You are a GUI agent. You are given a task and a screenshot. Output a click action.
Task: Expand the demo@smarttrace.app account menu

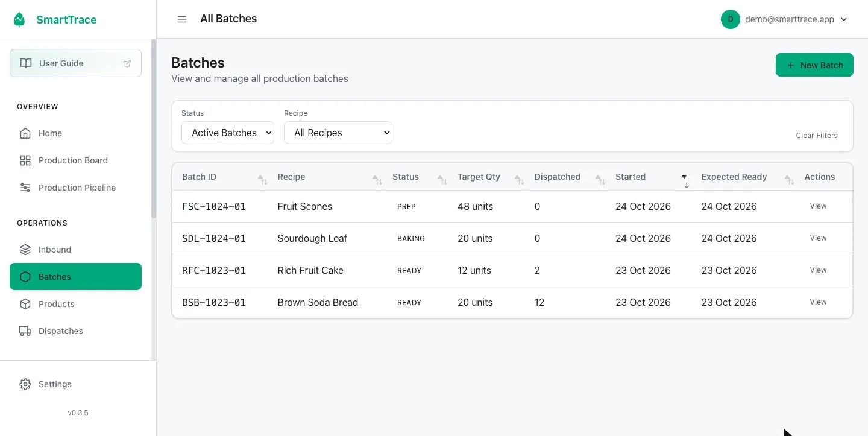[x=785, y=19]
